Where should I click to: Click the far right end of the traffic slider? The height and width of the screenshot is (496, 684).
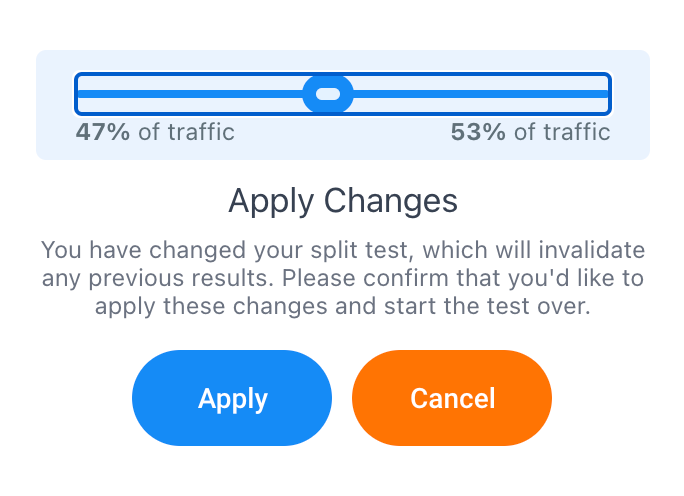pos(606,94)
